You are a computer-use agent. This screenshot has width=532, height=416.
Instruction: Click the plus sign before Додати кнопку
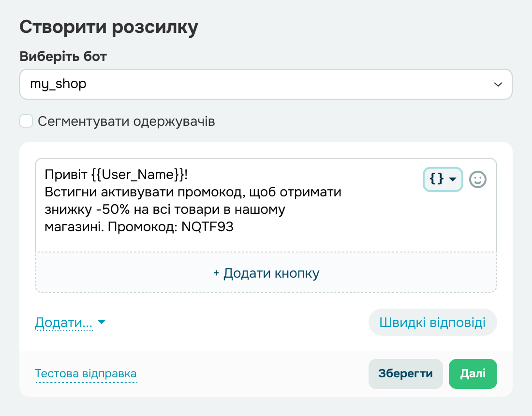pyautogui.click(x=216, y=273)
